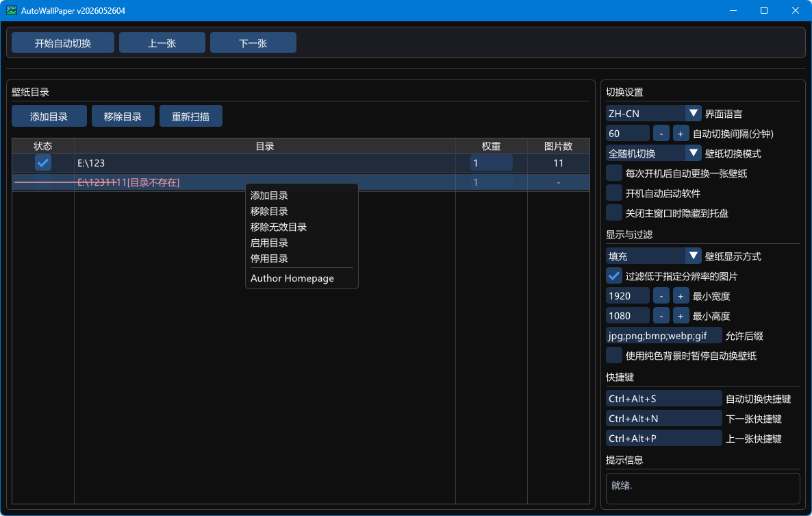Click 重新扫描 to rescan directories
Screen dimensions: 812x516
190,116
